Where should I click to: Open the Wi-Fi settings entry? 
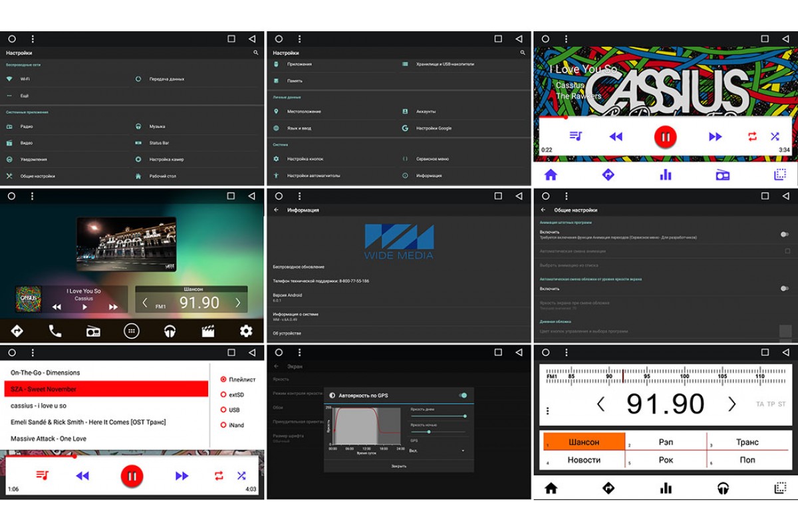(25, 79)
